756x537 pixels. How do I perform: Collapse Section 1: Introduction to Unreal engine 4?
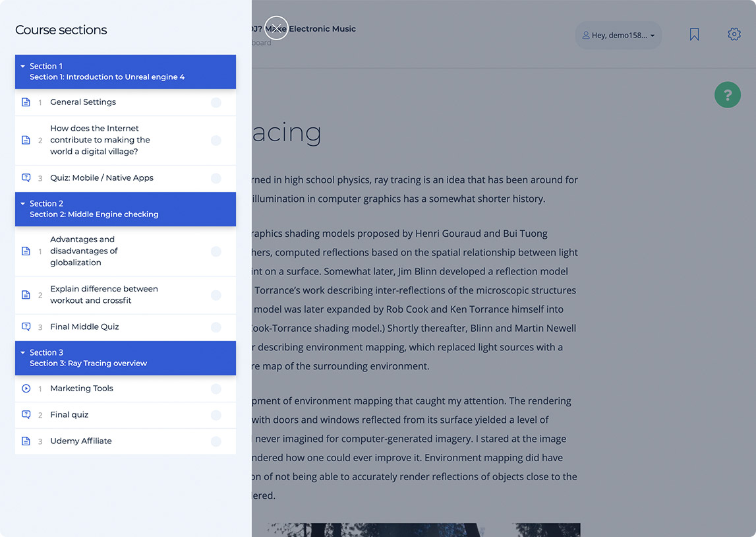pyautogui.click(x=23, y=67)
